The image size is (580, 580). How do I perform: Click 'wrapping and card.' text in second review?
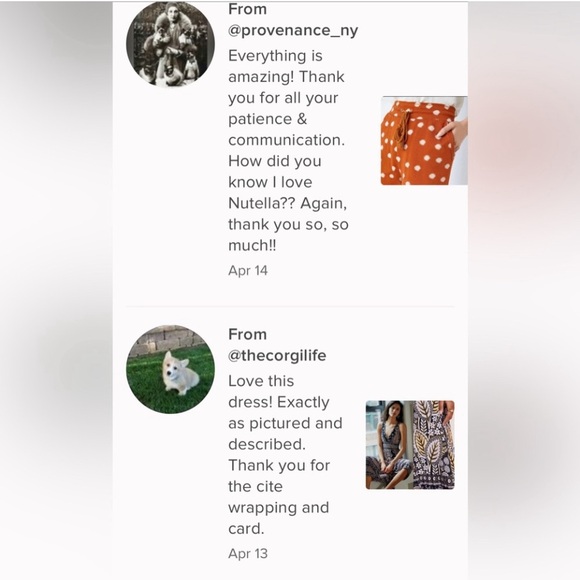point(279,518)
